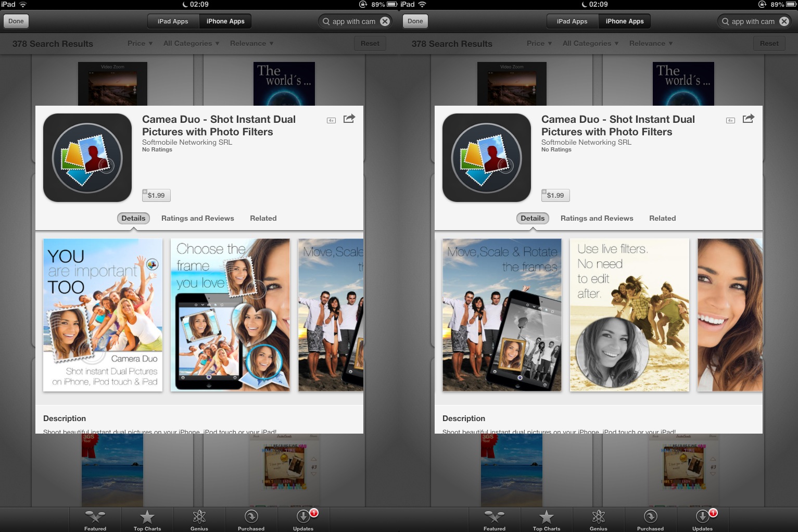Clear the search field in the left screen
The image size is (798, 532).
coord(385,21)
